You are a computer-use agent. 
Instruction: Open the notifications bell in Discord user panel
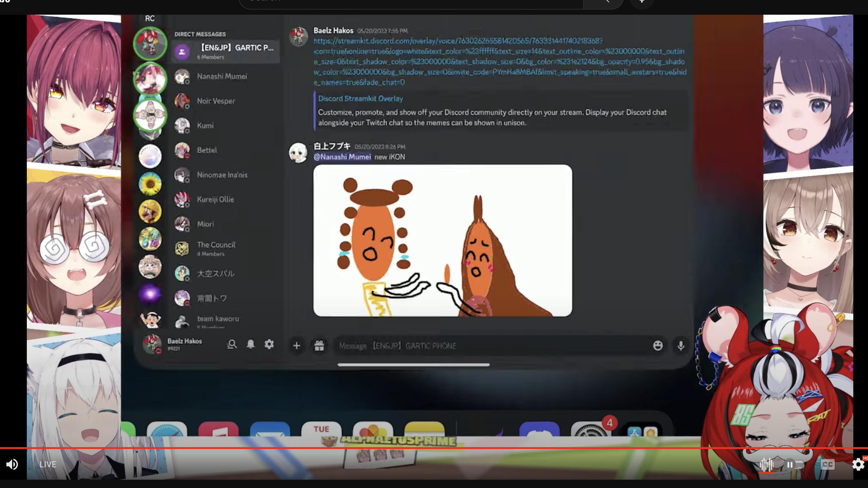251,344
